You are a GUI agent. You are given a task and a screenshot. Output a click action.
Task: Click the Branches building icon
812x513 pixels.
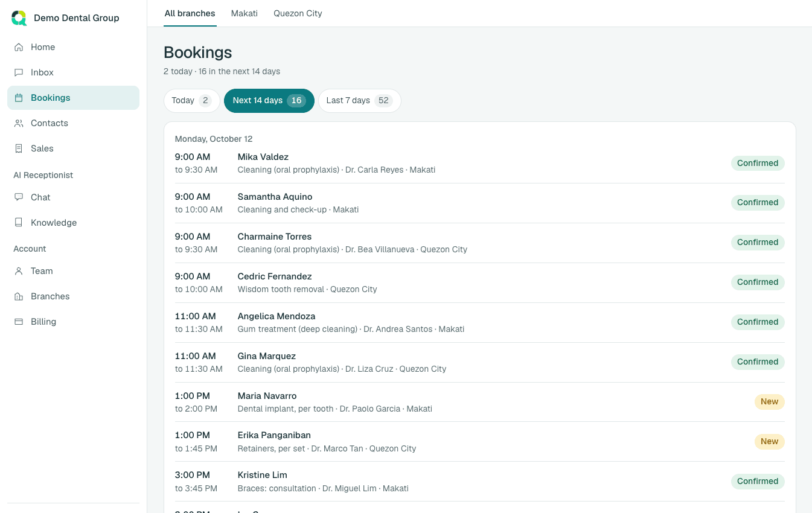coord(19,296)
